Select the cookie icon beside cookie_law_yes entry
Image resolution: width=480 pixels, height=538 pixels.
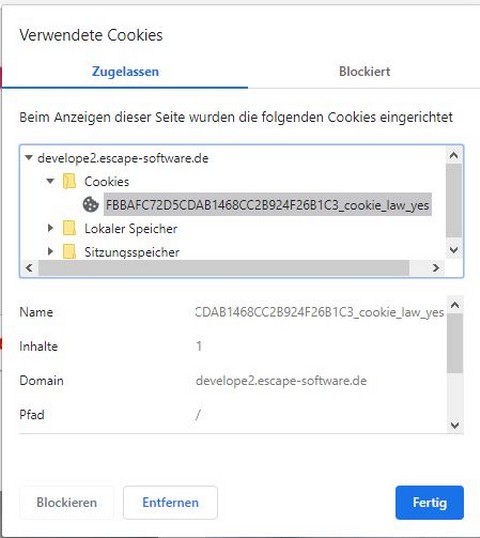point(91,205)
